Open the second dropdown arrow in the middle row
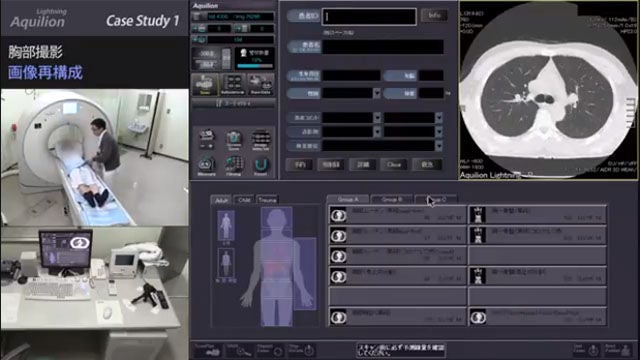Viewport: 640px width, 360px height. (439, 132)
